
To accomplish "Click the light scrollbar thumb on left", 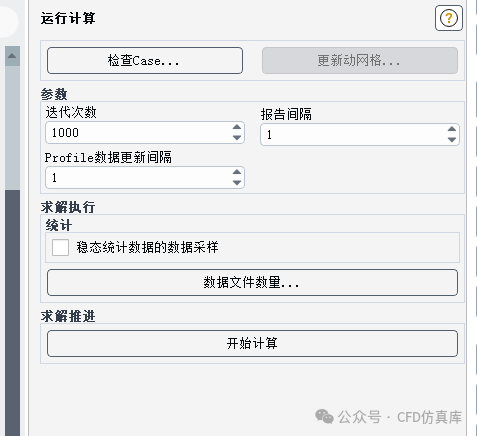I will [x=12, y=128].
